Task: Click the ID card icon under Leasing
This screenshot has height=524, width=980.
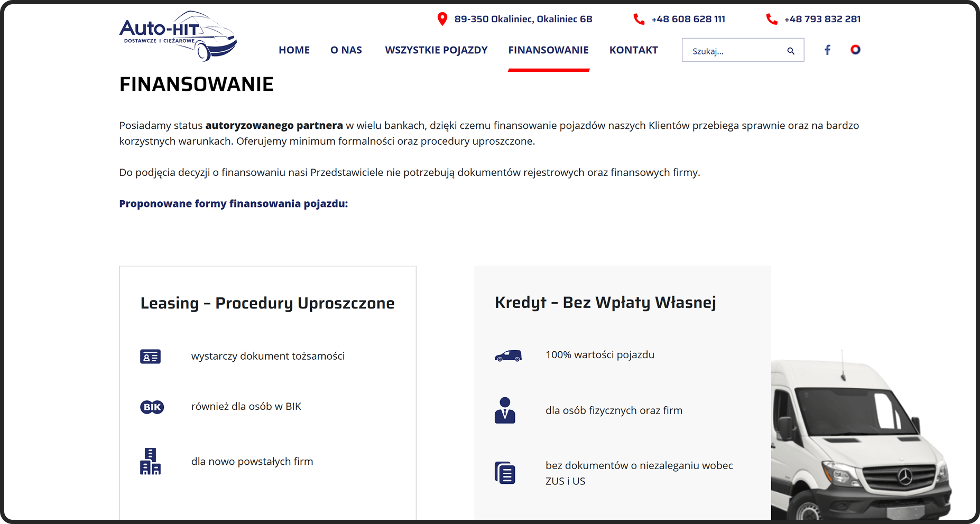Action: coord(150,357)
